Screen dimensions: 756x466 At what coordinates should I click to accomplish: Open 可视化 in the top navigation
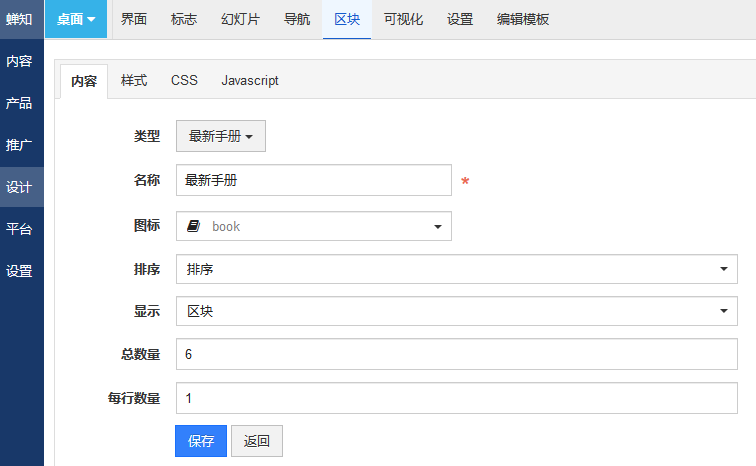point(403,19)
